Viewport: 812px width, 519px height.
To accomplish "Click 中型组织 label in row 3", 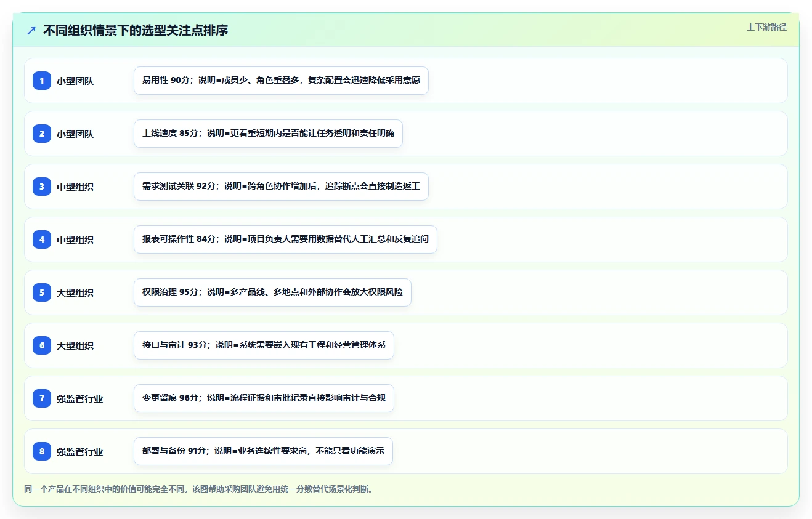I will tap(75, 187).
